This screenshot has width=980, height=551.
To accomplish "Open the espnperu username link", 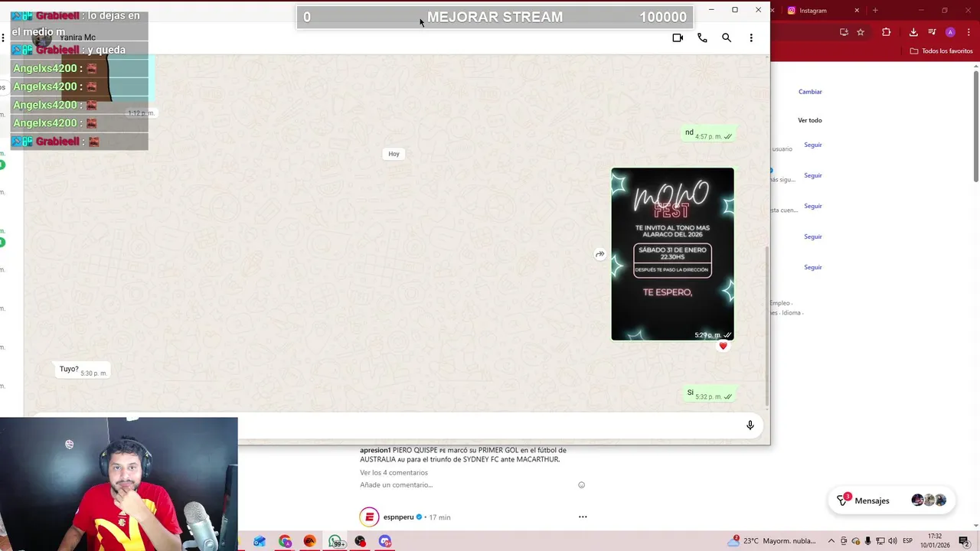I will tap(398, 517).
